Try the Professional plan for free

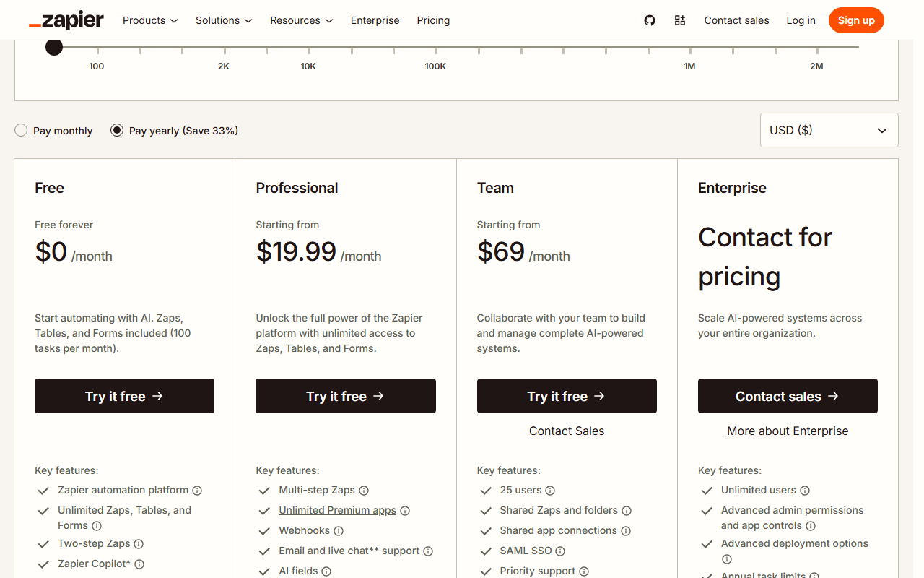click(346, 396)
